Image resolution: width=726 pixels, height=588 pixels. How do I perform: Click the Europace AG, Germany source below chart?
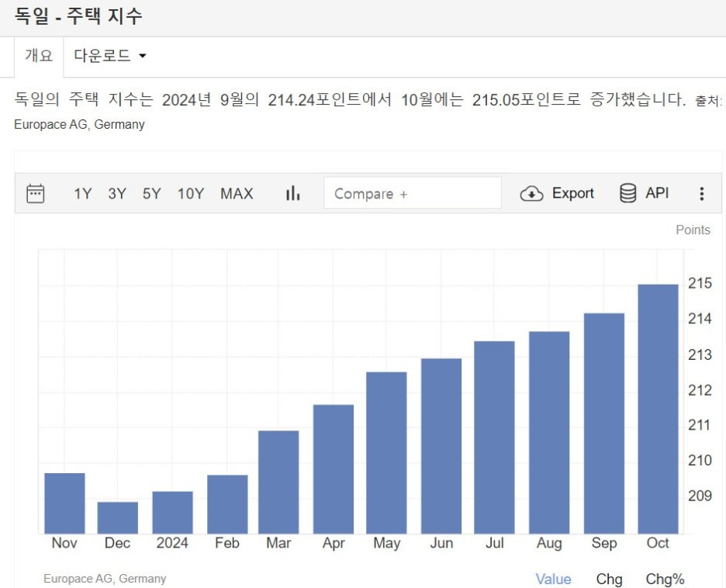pos(105,579)
